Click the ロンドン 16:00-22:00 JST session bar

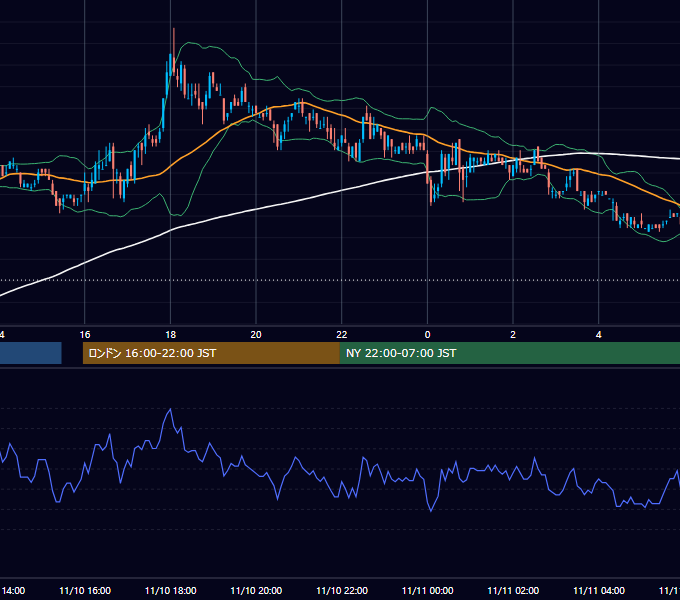pos(211,353)
